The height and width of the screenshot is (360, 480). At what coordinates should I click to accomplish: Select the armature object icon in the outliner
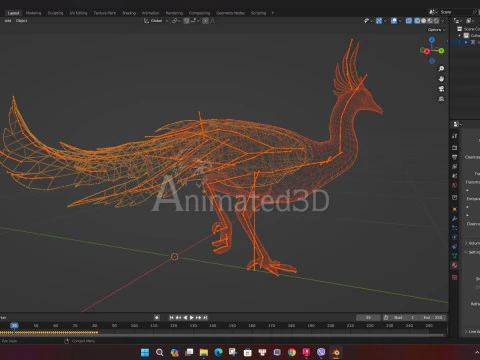tap(473, 42)
